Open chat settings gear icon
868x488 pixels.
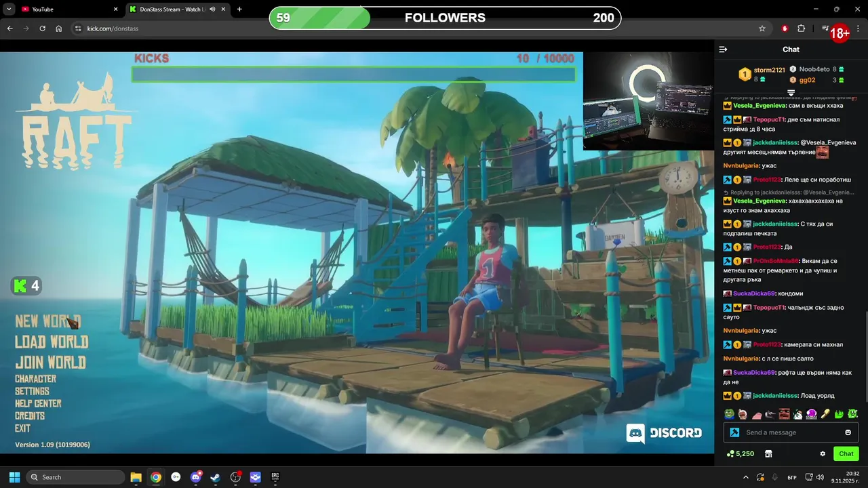click(x=823, y=453)
